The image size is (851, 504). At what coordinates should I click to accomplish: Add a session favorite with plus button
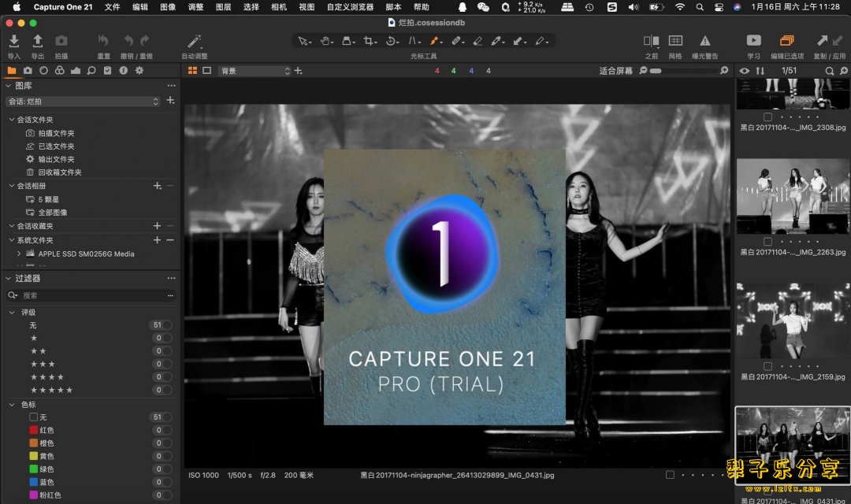click(157, 226)
